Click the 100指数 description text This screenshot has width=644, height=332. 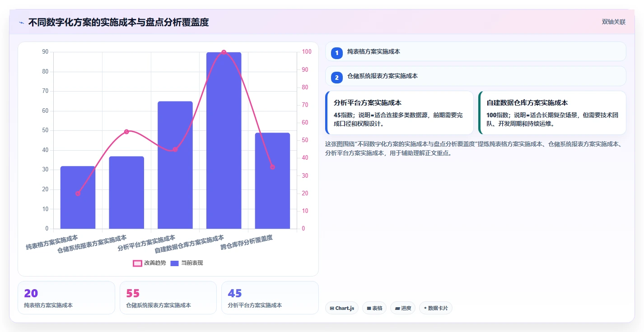pos(552,120)
